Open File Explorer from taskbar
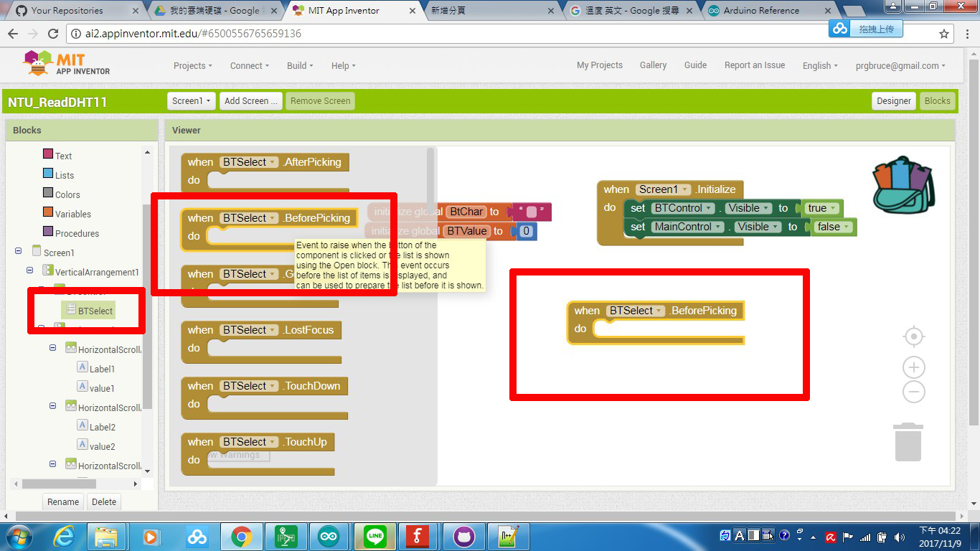This screenshot has height=551, width=980. pyautogui.click(x=106, y=536)
